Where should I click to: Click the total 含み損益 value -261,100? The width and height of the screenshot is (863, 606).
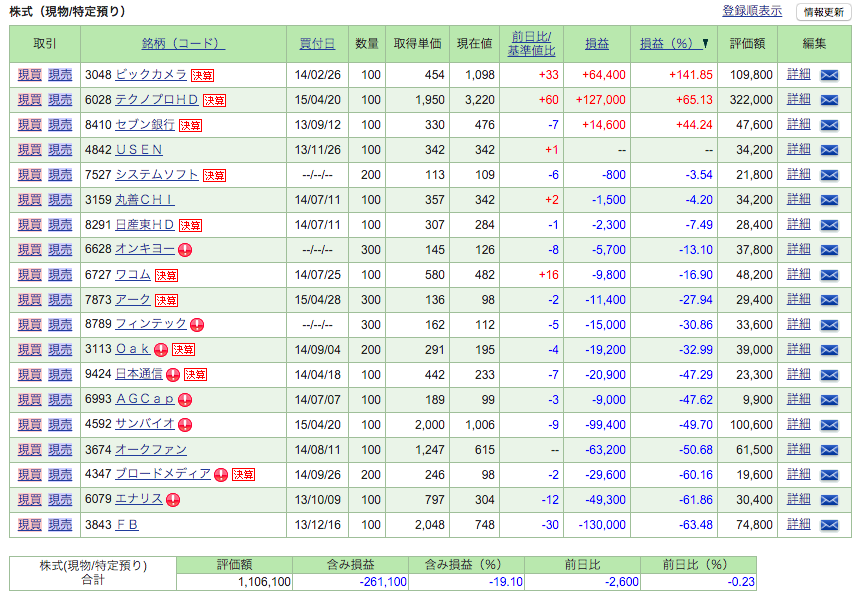(x=383, y=582)
